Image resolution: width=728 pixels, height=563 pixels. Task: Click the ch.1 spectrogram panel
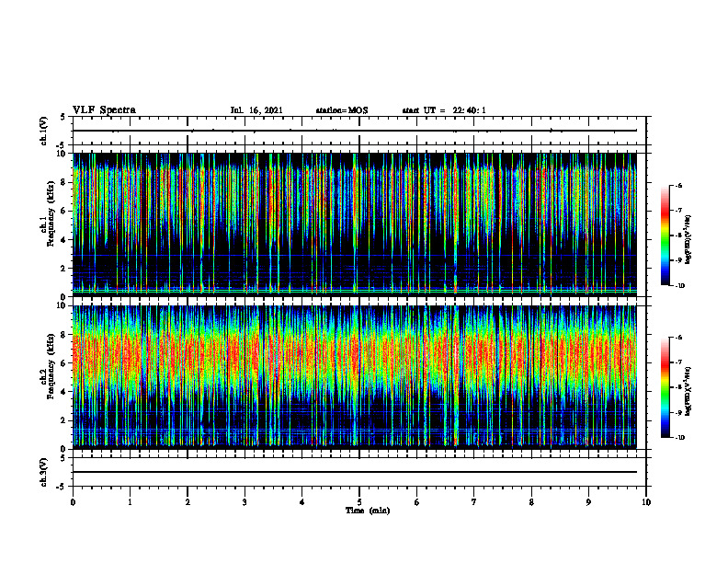tap(355, 224)
